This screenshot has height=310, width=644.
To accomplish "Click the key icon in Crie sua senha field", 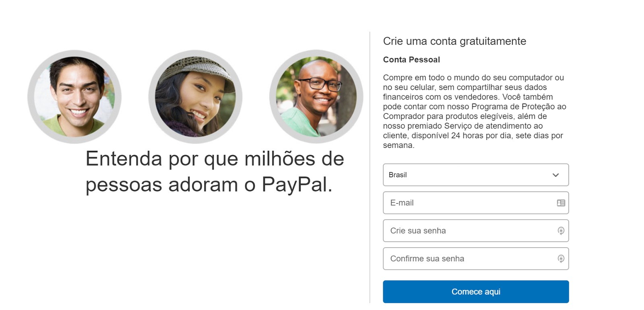I will tap(561, 231).
